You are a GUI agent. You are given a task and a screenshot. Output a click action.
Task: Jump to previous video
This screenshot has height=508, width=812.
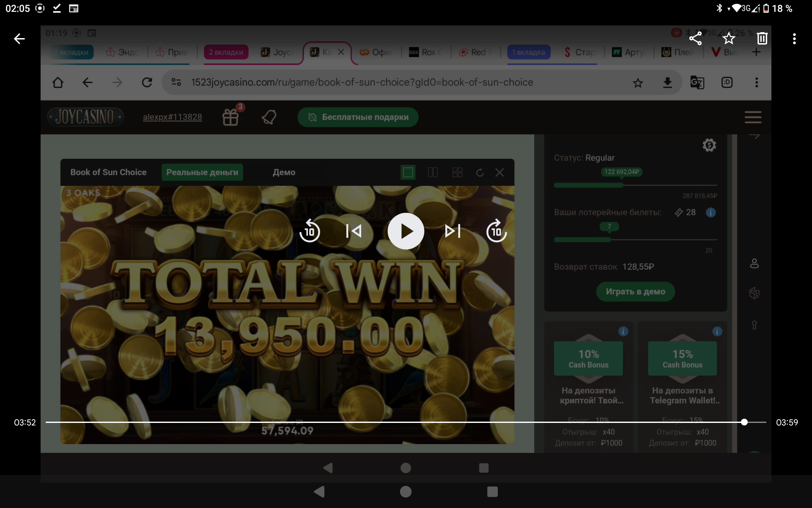[354, 231]
